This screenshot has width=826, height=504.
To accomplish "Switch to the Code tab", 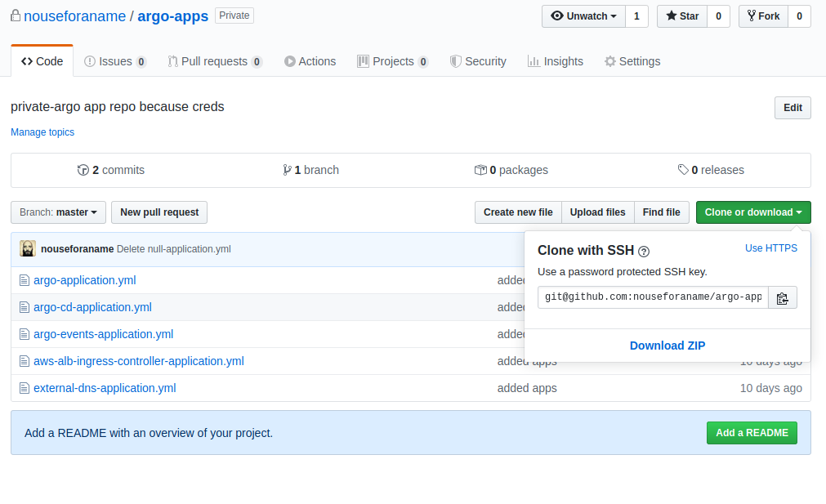I will (x=42, y=61).
